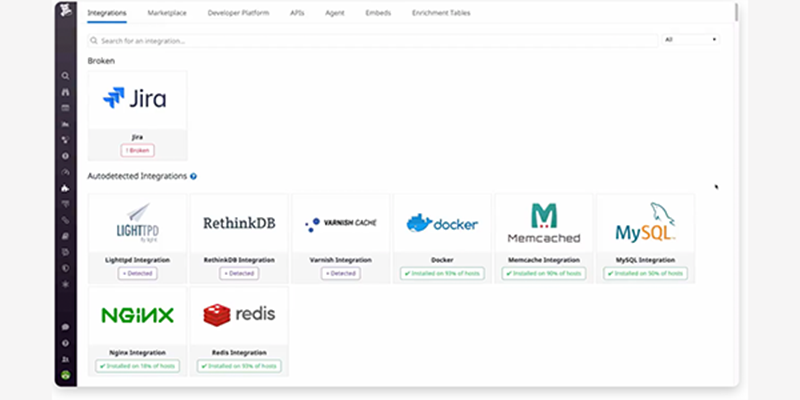
Task: Click the 1 Broken badge under Jira
Action: (137, 151)
